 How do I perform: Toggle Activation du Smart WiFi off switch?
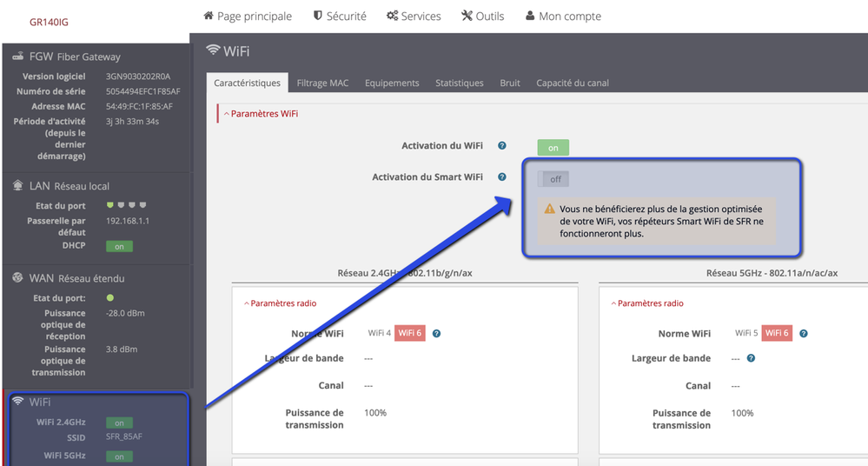(x=553, y=179)
